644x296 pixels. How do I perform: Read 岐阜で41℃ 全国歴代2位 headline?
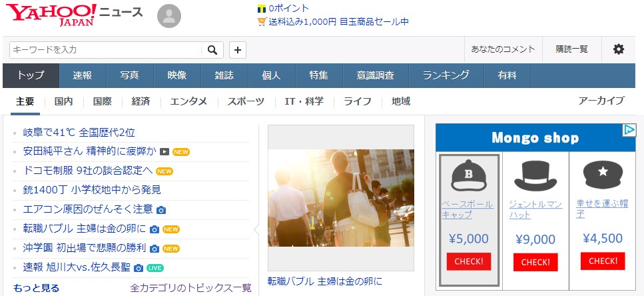[79, 133]
